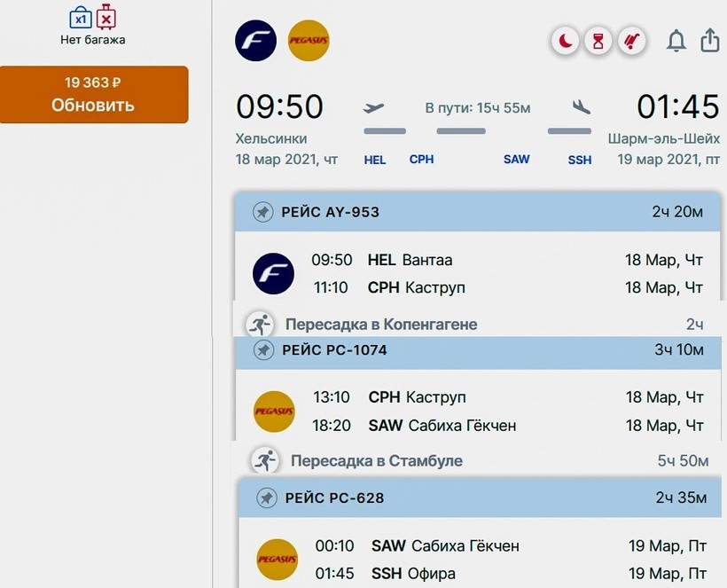Expand the РЕЙС PC-628 header
The image size is (727, 588).
point(479,498)
